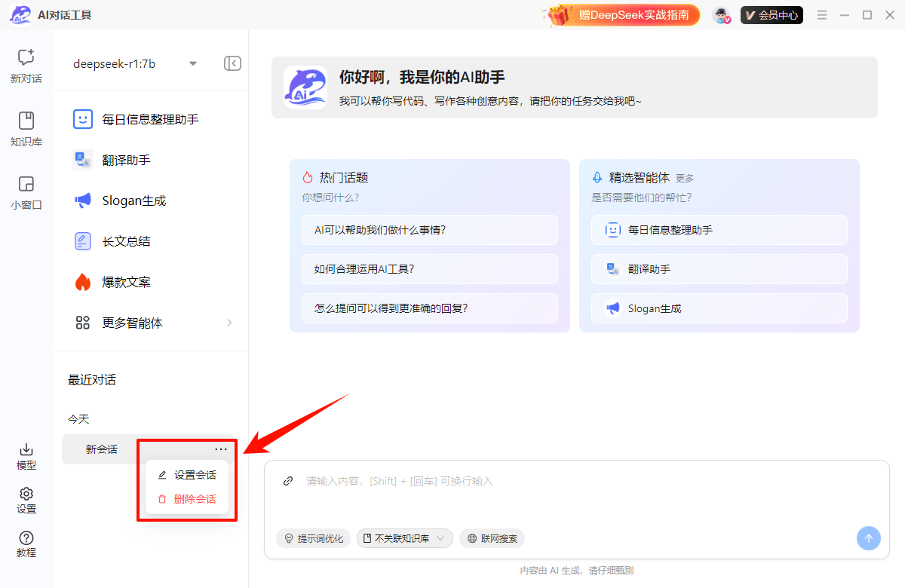Click the user avatar icon in title bar
This screenshot has height=588, width=905.
pyautogui.click(x=722, y=15)
